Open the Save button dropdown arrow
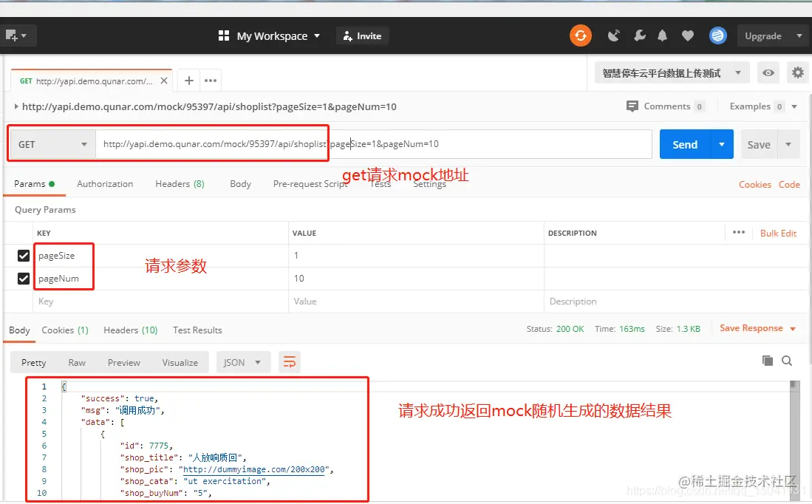The height and width of the screenshot is (504, 812). pos(788,145)
